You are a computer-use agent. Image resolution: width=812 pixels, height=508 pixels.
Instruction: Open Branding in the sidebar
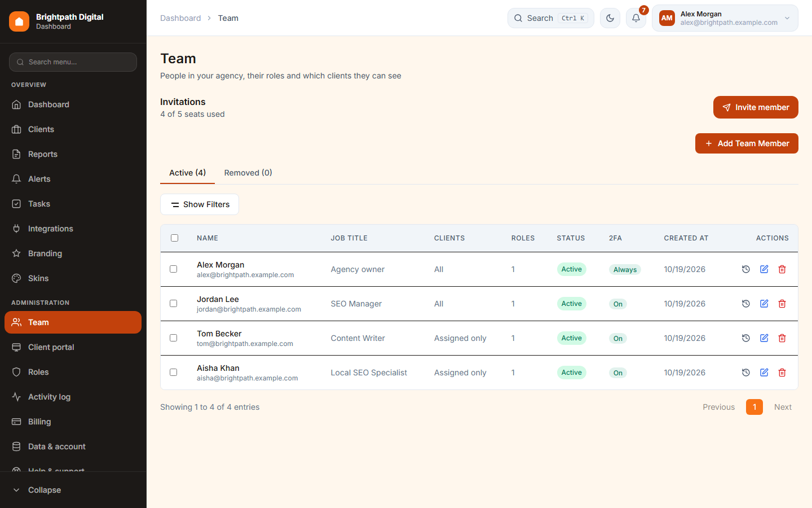(x=73, y=253)
